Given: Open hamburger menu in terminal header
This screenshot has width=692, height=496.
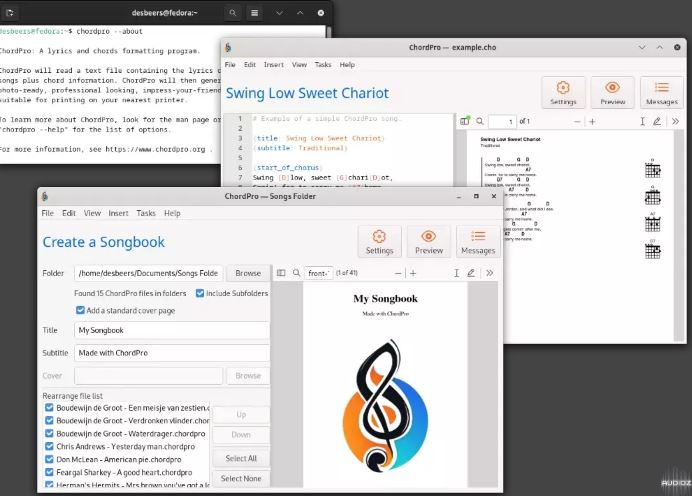Looking at the screenshot, I should 255,13.
